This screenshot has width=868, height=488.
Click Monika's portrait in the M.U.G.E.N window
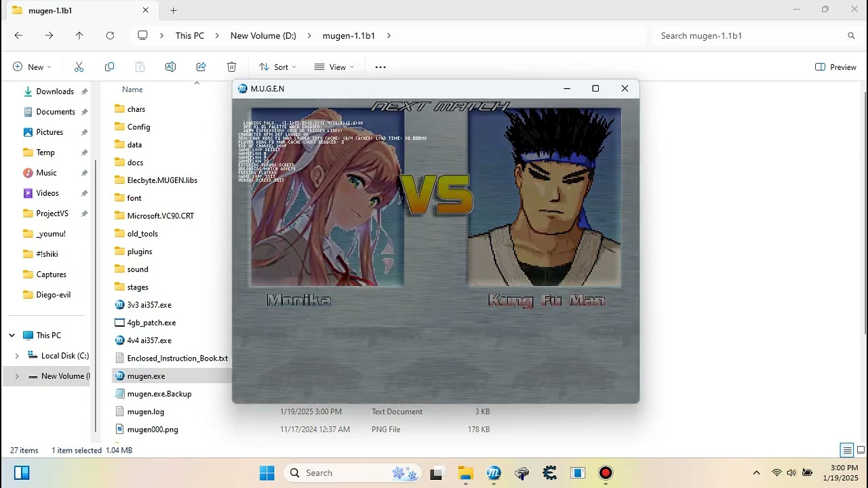328,197
